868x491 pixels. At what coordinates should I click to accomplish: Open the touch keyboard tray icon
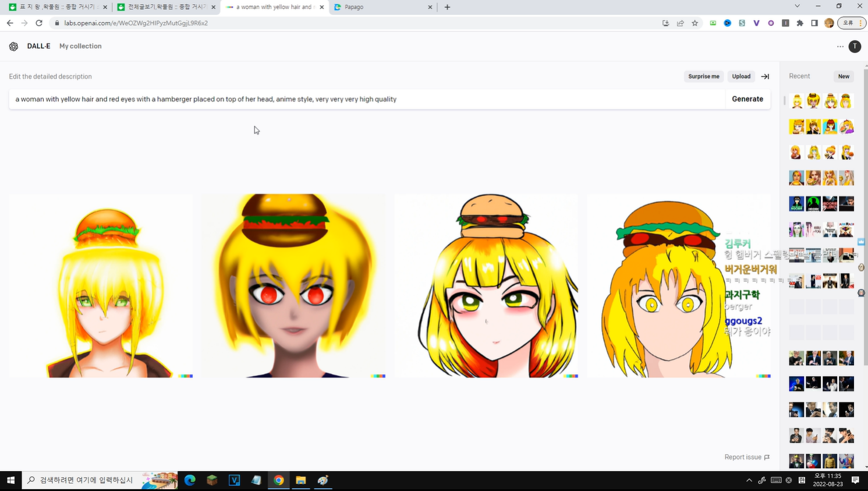(776, 480)
